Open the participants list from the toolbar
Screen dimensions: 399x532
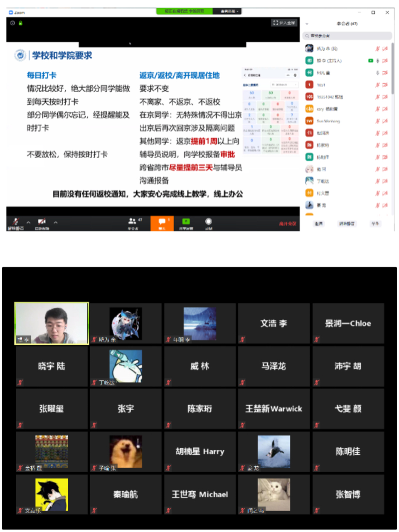pos(133,222)
